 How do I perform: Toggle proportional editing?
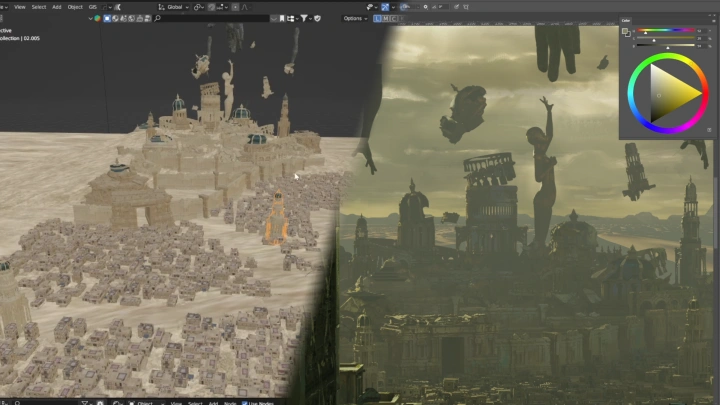235,7
